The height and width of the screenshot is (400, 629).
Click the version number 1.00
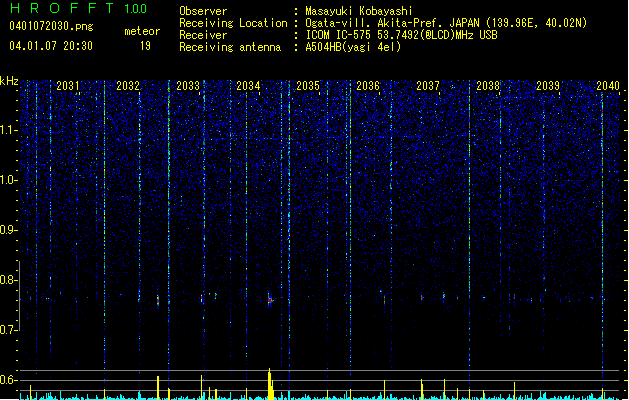pos(136,9)
